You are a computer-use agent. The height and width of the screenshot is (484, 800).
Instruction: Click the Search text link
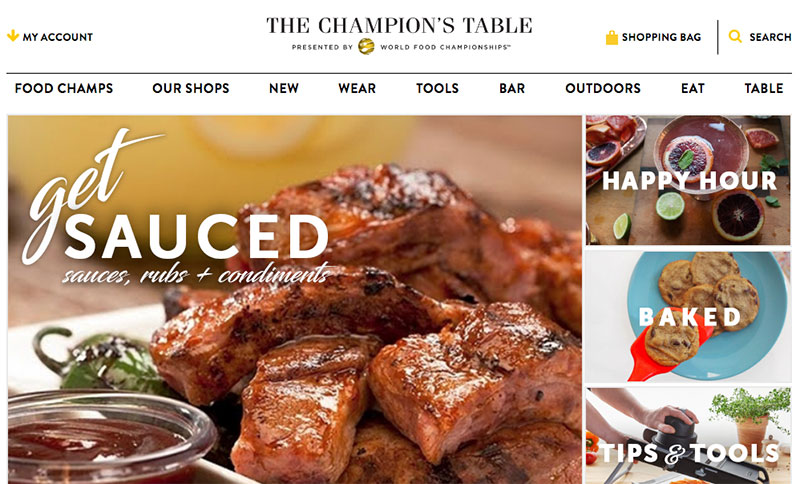[770, 37]
